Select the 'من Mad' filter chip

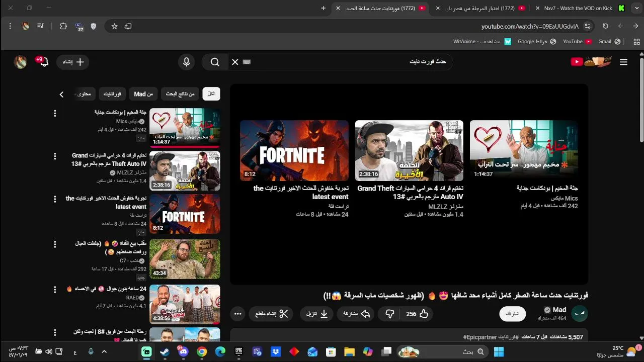click(143, 94)
